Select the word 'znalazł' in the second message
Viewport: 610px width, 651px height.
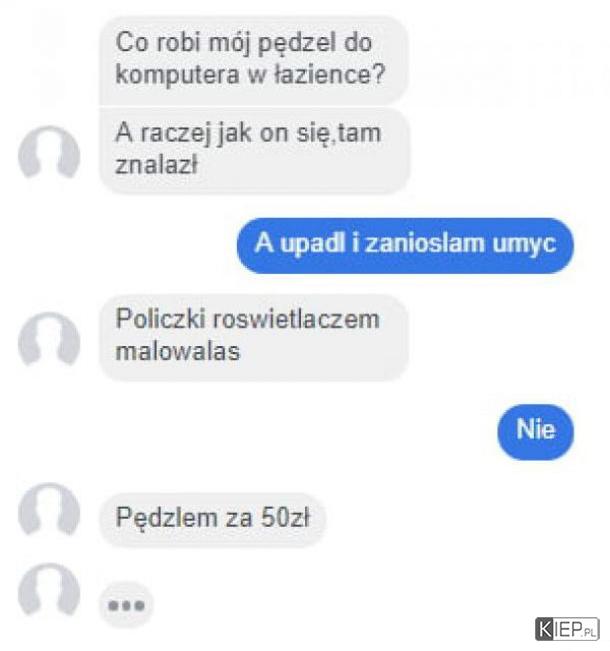156,165
